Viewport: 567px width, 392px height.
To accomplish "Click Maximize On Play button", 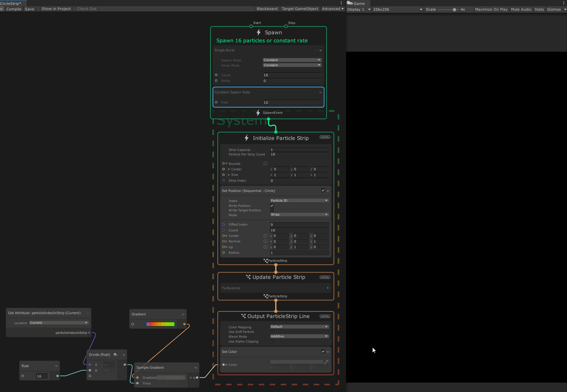I will [x=491, y=9].
